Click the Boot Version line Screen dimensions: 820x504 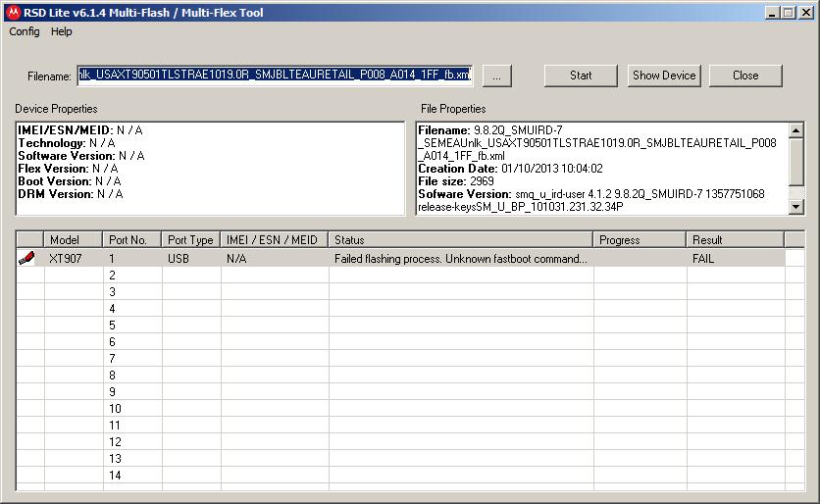tap(70, 181)
